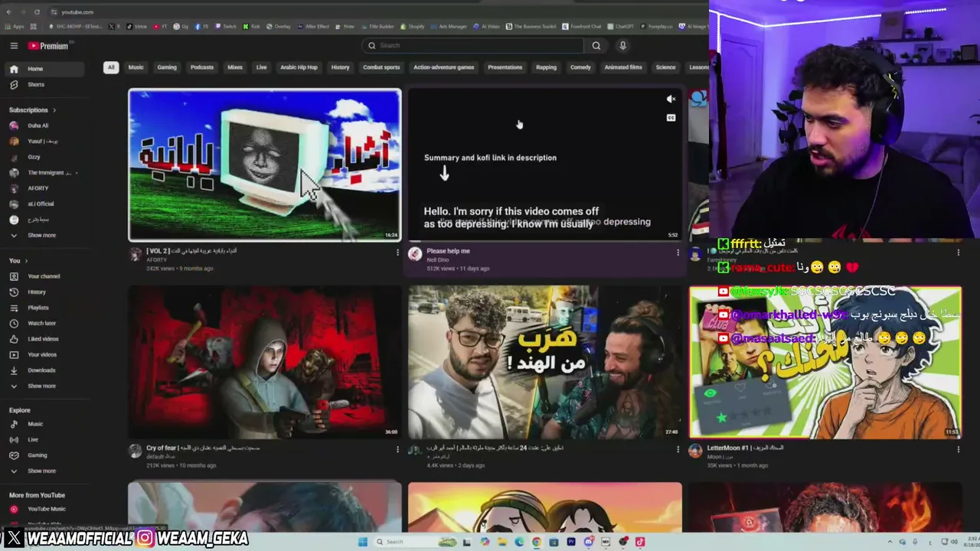Select the Animated films filter chip
980x551 pixels.
(x=623, y=67)
